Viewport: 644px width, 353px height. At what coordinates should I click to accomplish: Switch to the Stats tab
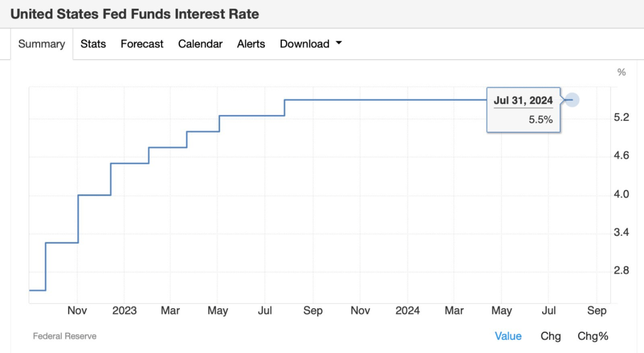[x=93, y=44]
